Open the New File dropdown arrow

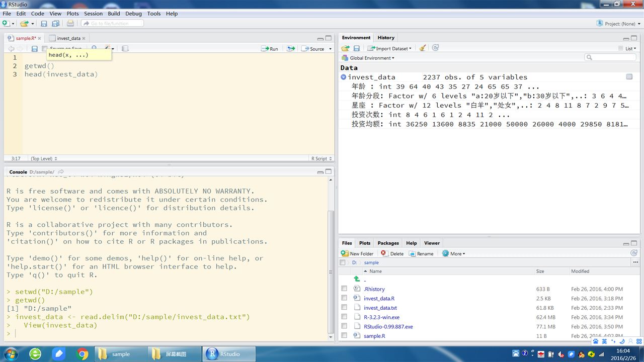tap(13, 24)
